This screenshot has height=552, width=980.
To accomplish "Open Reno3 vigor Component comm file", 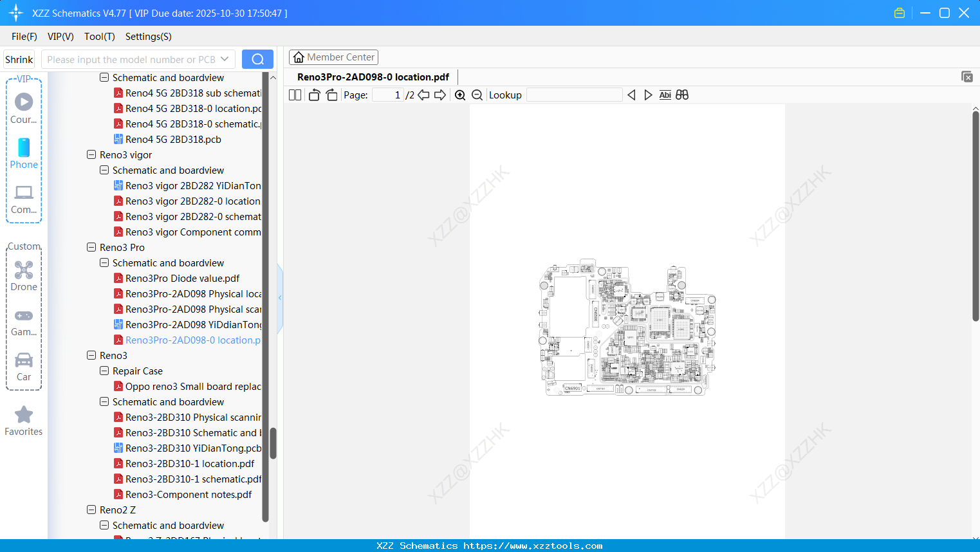I will 188,232.
